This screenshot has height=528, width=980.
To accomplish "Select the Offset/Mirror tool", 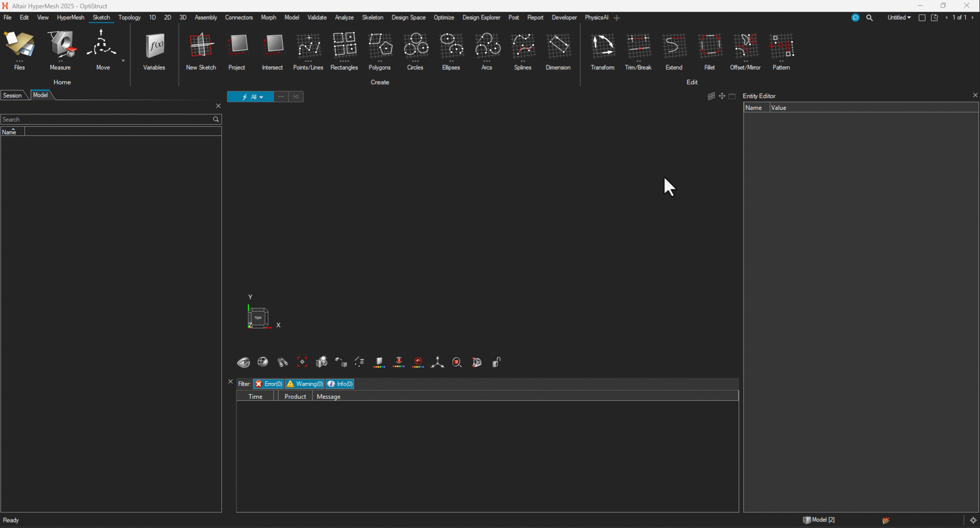I will pyautogui.click(x=746, y=50).
